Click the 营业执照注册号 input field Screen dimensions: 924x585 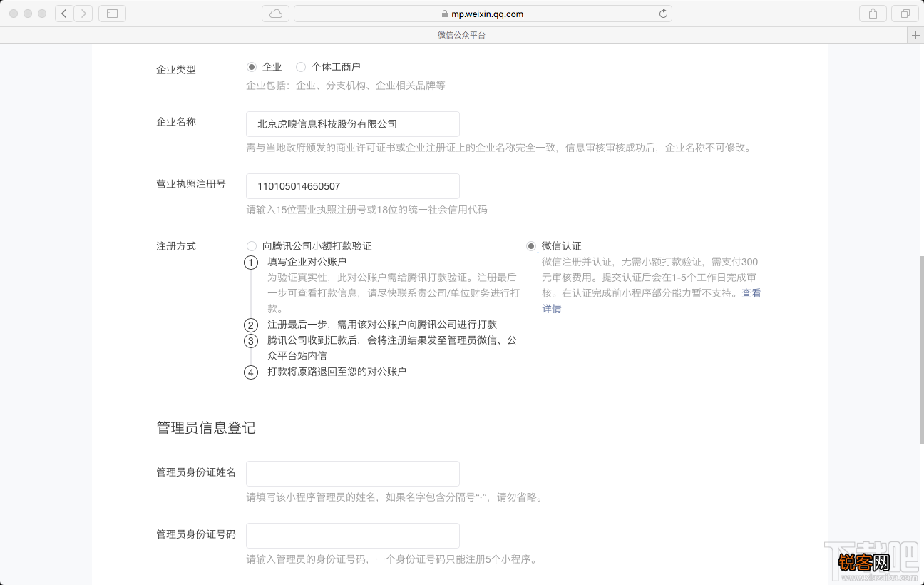click(353, 186)
